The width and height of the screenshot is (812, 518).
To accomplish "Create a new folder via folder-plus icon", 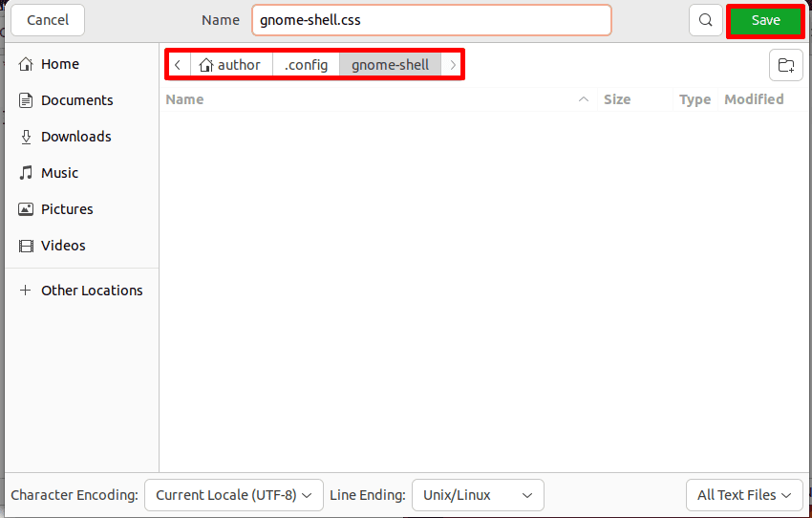I will click(x=785, y=65).
